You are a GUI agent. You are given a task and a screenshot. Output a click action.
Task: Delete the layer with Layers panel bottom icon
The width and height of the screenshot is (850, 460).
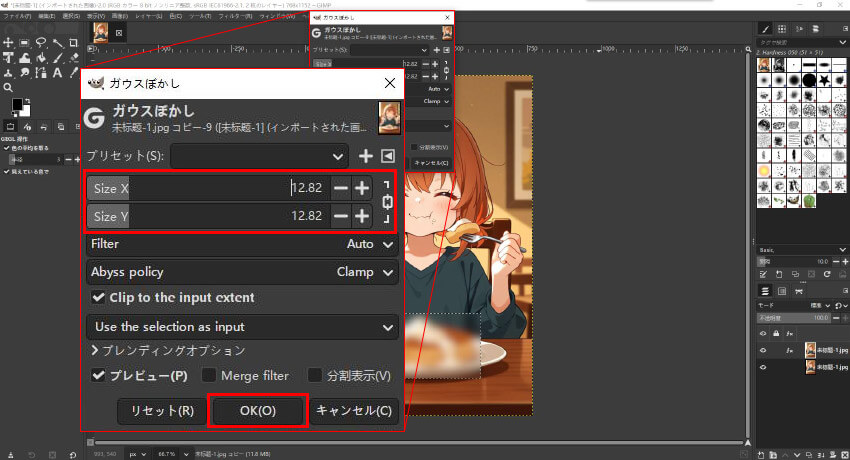tap(845, 455)
